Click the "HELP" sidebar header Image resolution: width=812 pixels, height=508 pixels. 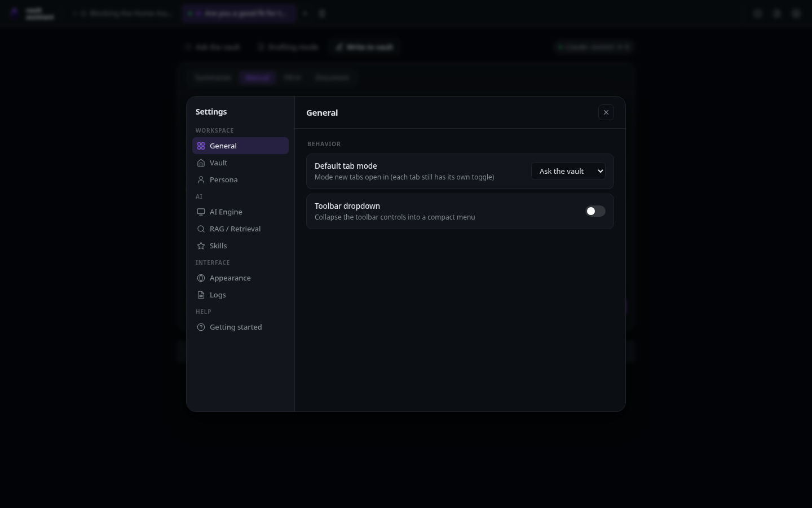coord(204,312)
